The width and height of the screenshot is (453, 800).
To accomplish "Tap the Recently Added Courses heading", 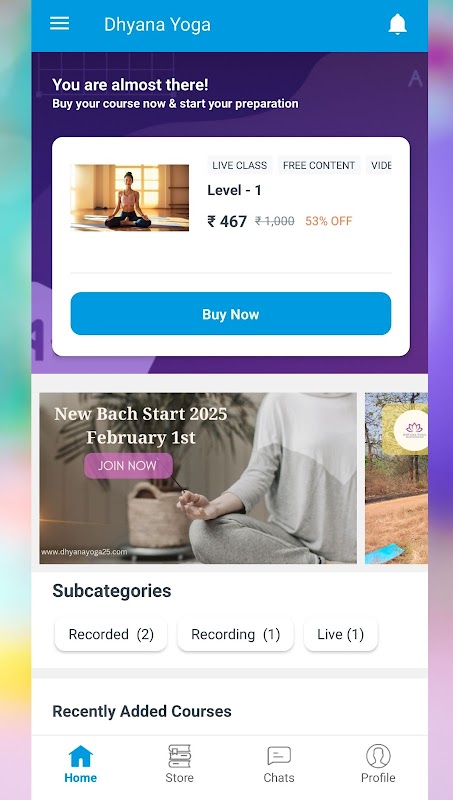I will click(142, 711).
